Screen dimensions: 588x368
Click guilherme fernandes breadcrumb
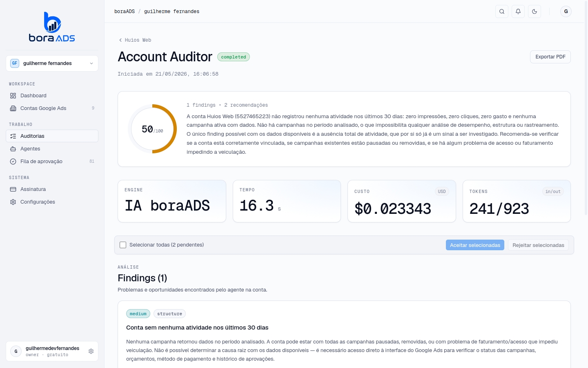point(171,11)
